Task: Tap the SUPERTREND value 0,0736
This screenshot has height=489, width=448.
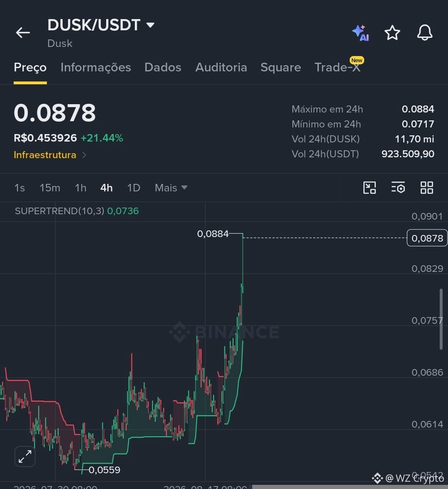Action: (123, 211)
